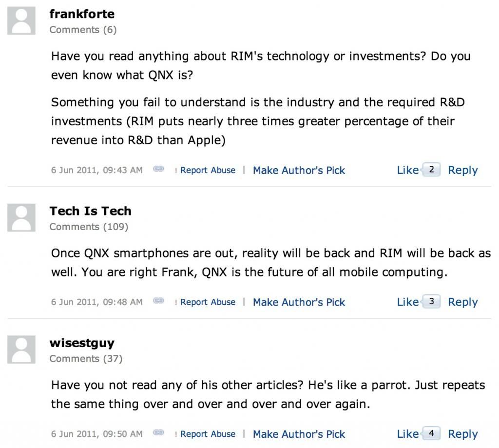The height and width of the screenshot is (448, 499).
Task: Open wisestguy's avatar image
Action: (21, 350)
